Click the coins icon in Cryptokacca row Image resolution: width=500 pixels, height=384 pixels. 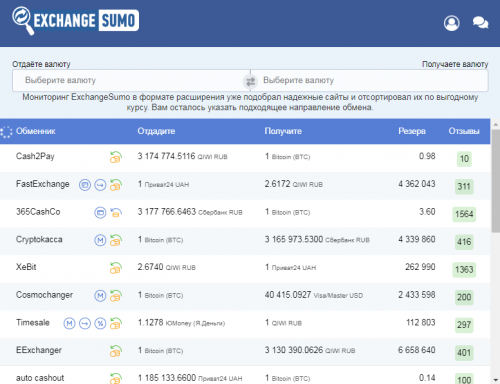(116, 240)
